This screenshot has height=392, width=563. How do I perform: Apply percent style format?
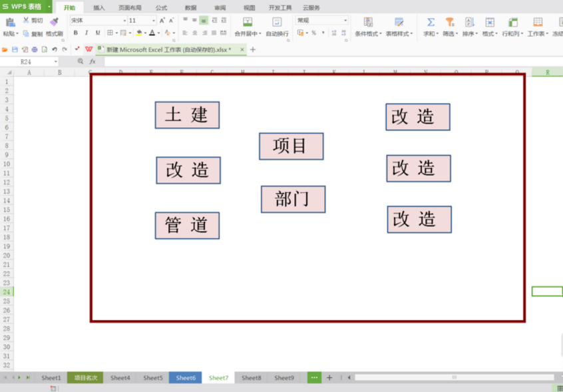click(x=314, y=33)
